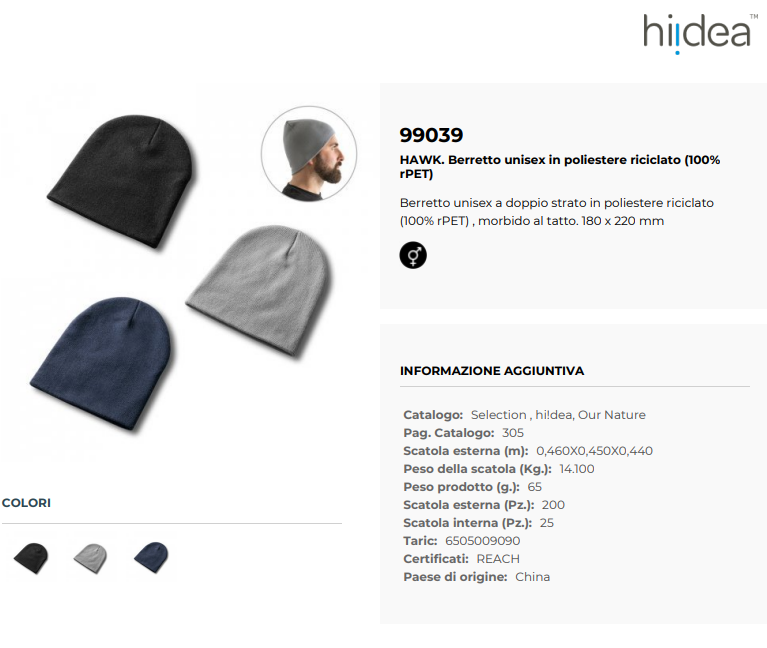Click the Our Nature catalog name
Viewport: 767px width, 648px height.
tap(611, 415)
